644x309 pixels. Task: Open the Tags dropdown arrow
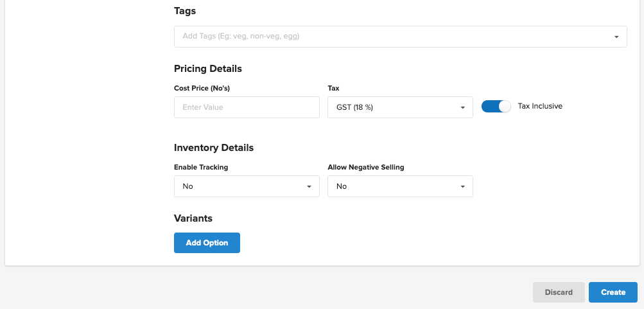click(616, 37)
